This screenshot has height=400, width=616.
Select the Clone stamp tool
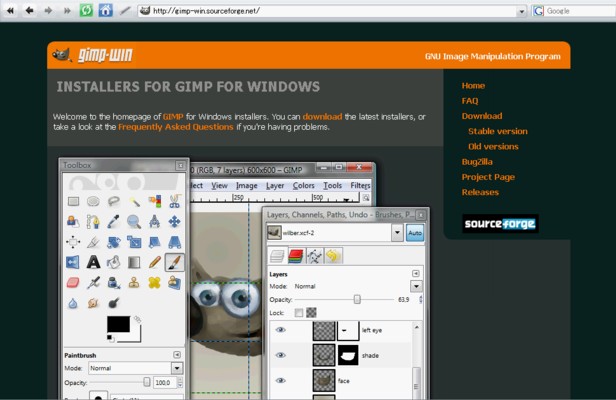134,283
